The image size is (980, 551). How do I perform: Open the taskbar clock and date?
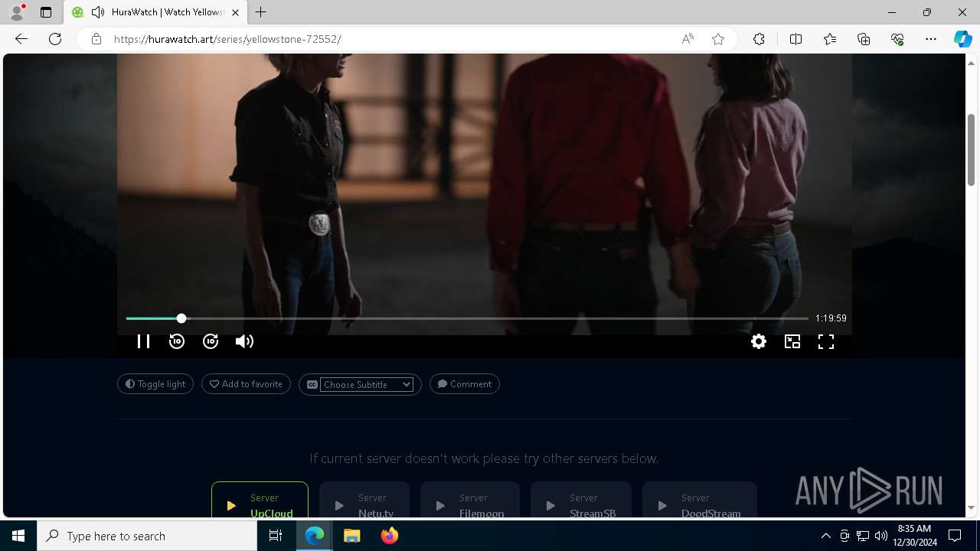916,536
